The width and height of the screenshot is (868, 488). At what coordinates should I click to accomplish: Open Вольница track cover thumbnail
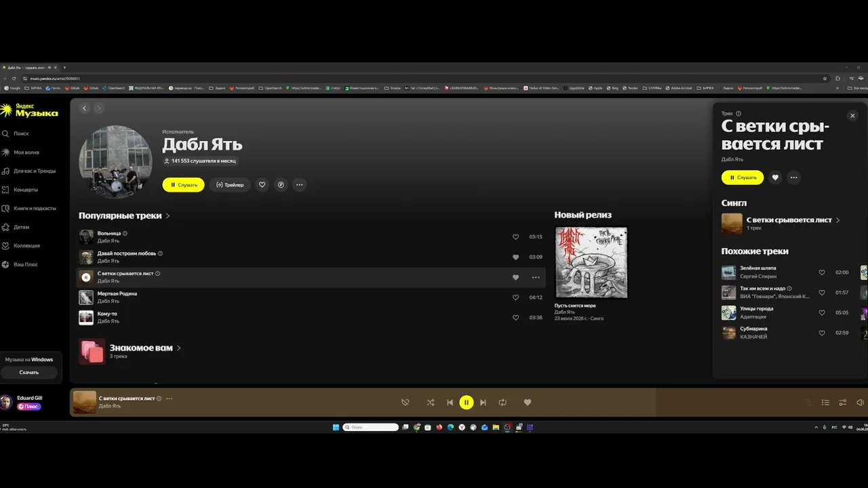pyautogui.click(x=86, y=237)
